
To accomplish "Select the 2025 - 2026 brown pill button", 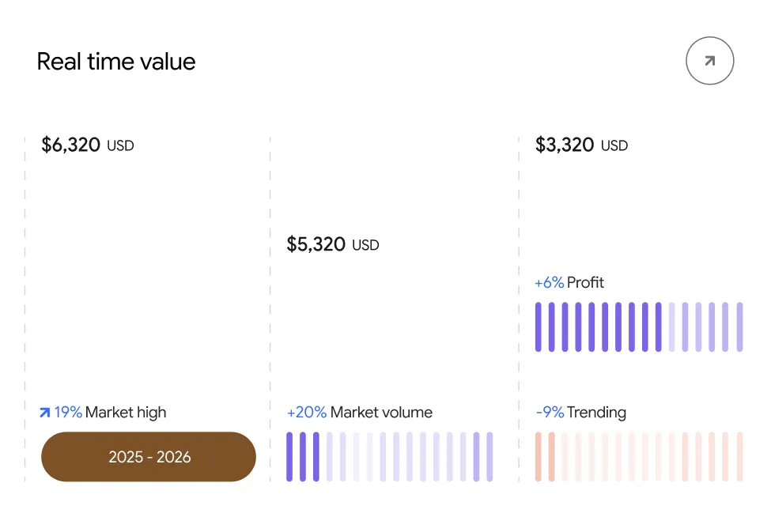I will click(149, 457).
